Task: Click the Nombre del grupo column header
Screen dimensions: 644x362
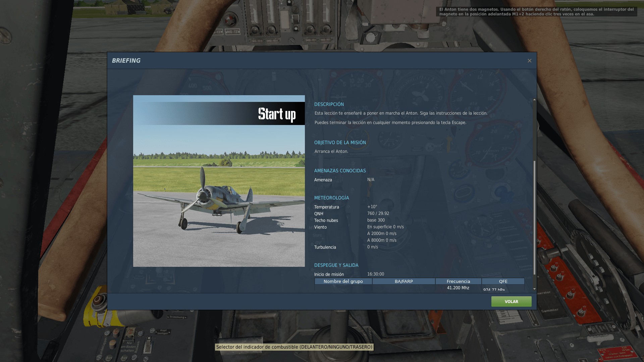Action: [x=343, y=281]
